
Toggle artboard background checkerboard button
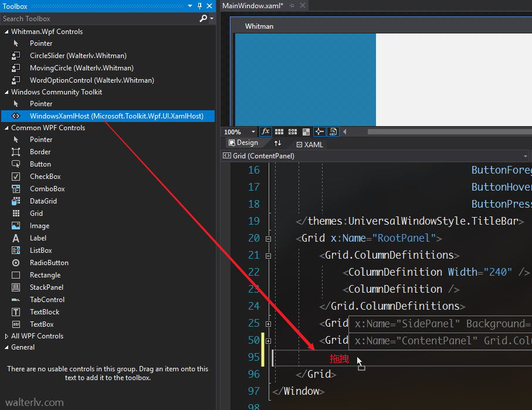click(x=306, y=132)
